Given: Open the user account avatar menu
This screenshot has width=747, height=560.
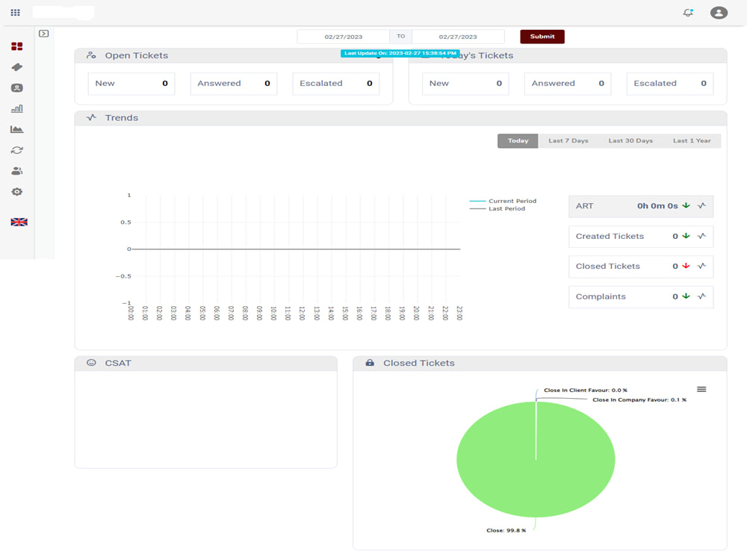Looking at the screenshot, I should 719,13.
